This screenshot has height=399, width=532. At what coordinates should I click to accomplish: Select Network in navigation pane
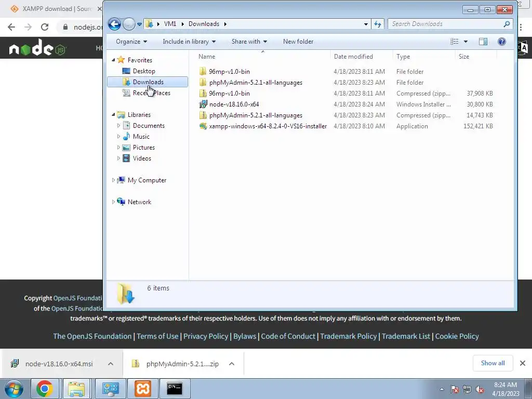point(139,202)
